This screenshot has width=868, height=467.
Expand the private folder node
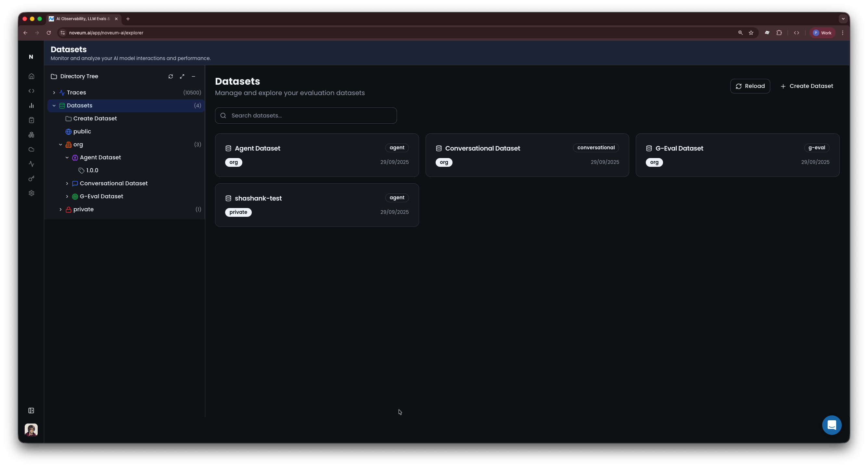pyautogui.click(x=61, y=209)
